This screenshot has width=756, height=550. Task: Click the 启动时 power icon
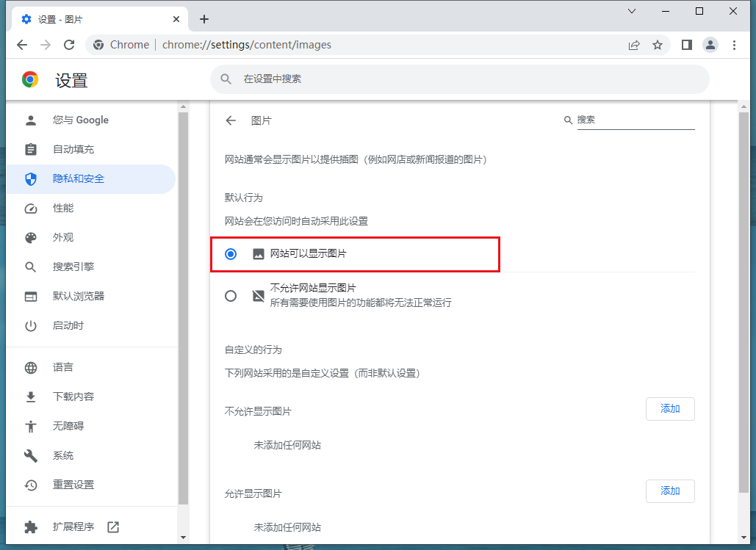pyautogui.click(x=31, y=326)
